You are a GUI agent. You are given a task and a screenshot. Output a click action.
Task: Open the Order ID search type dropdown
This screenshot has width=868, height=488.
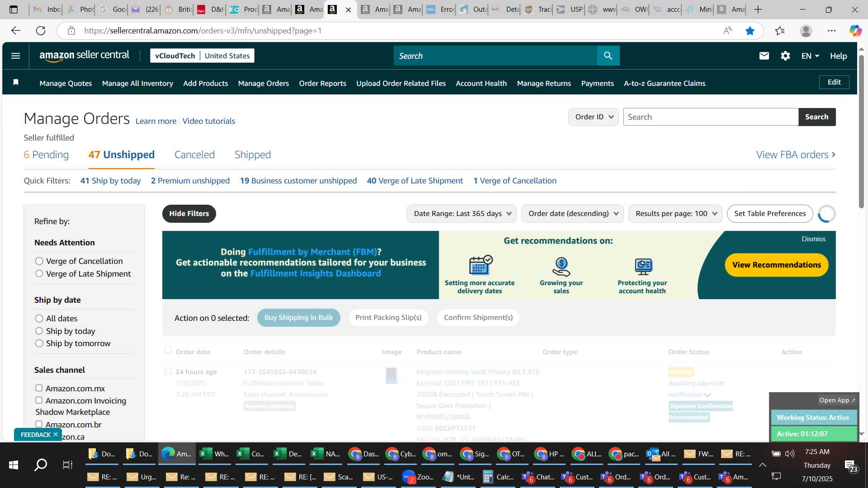(594, 117)
